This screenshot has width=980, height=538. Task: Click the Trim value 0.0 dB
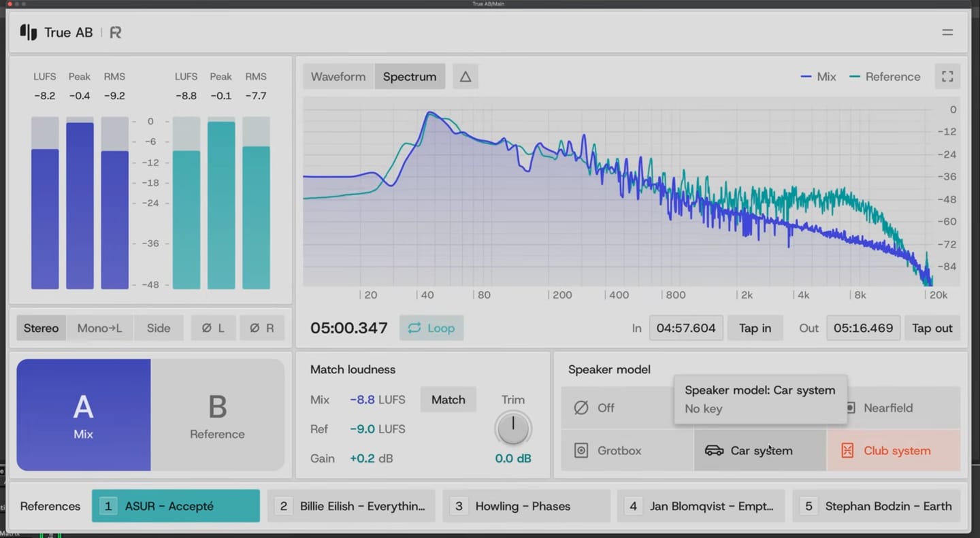tap(513, 458)
